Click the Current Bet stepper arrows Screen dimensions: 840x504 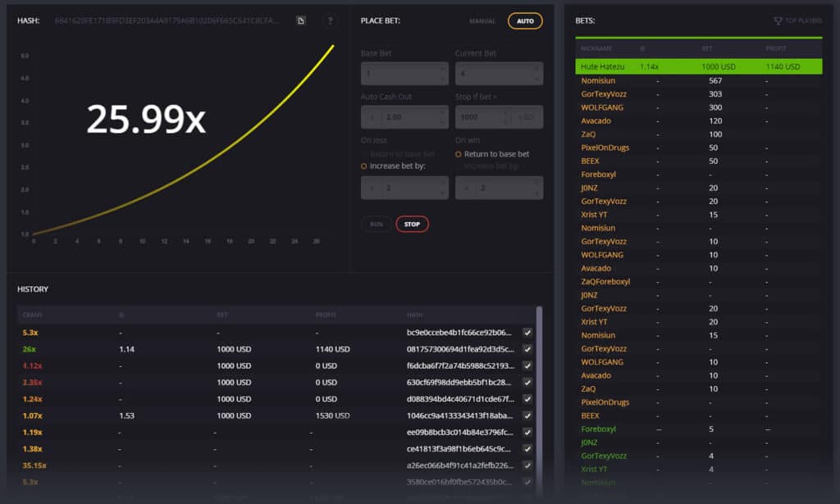coord(537,74)
